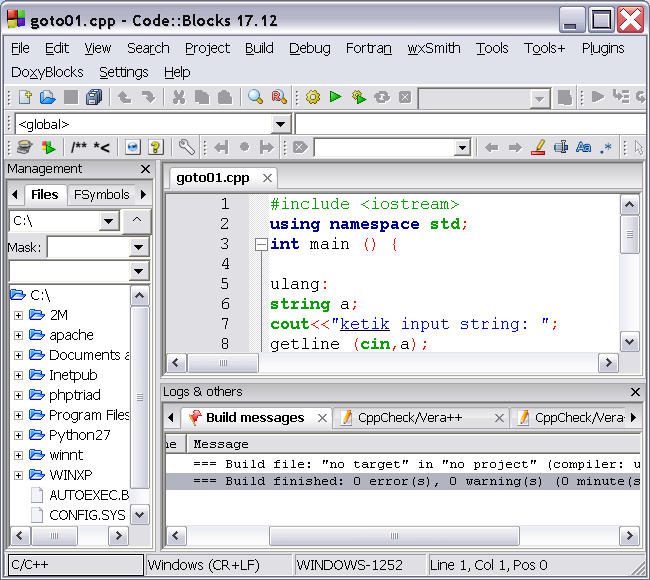Toggle Match case Aa icon
This screenshot has width=650, height=580.
[583, 147]
